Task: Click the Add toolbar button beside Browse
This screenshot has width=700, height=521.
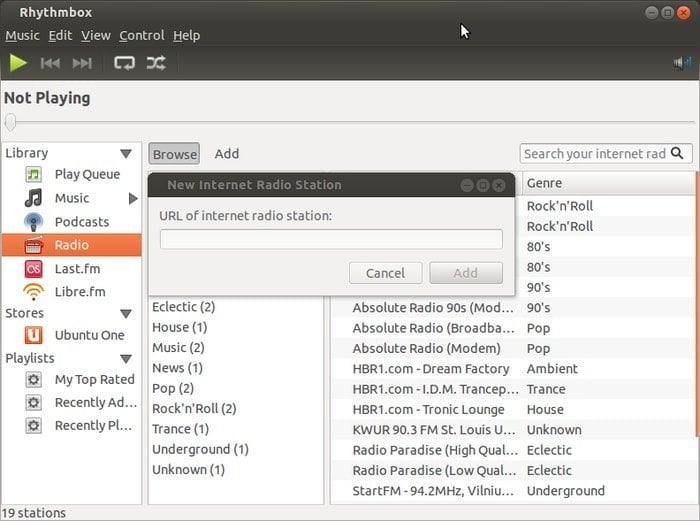Action: point(227,154)
